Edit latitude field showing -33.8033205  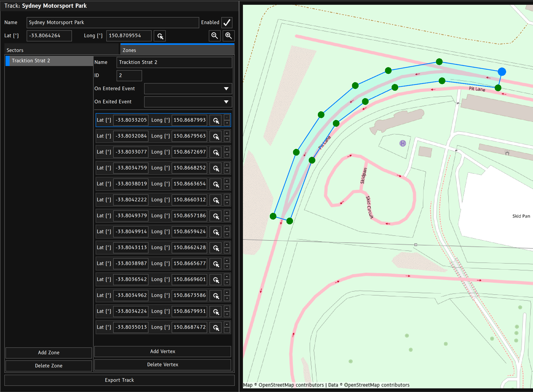tap(131, 120)
